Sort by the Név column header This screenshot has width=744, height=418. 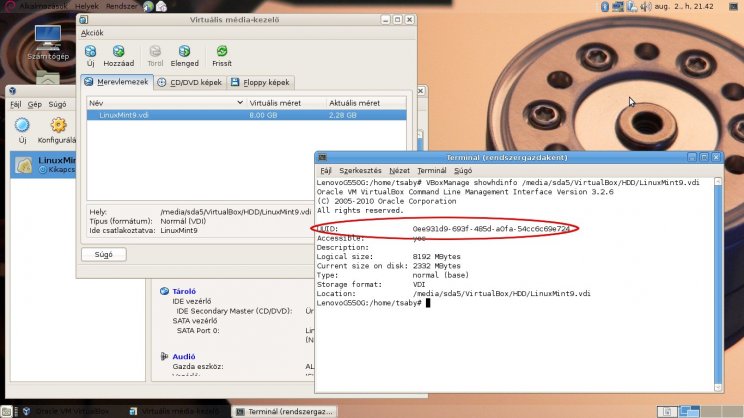(x=166, y=103)
